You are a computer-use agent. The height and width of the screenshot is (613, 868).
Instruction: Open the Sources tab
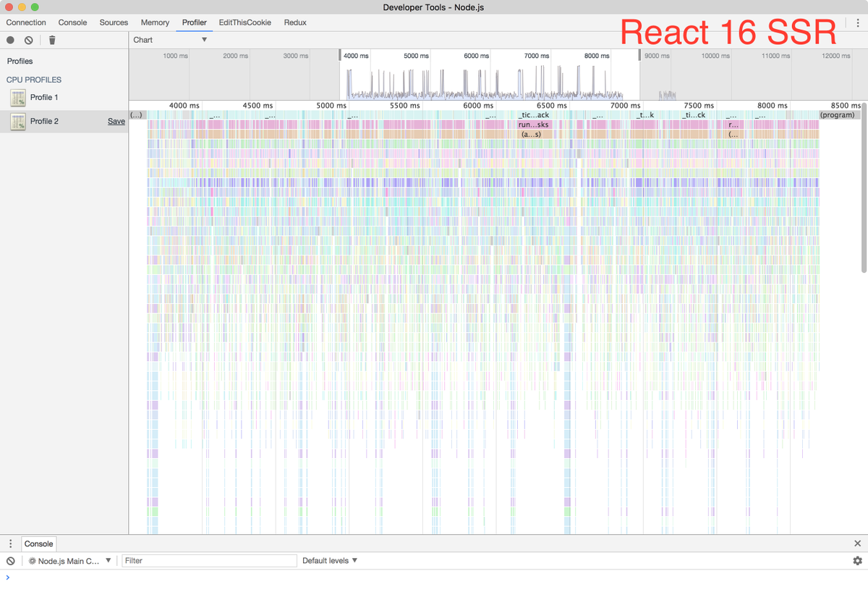114,22
